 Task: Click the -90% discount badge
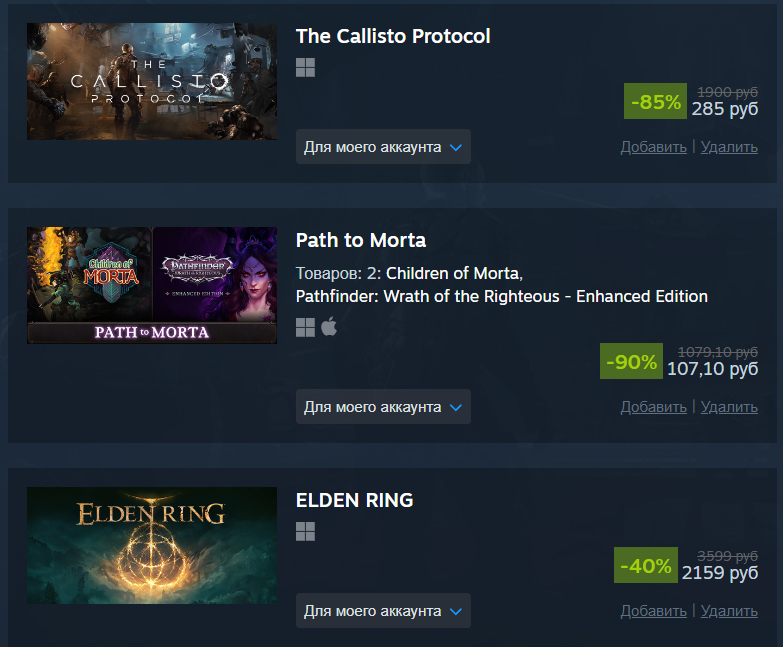631,361
